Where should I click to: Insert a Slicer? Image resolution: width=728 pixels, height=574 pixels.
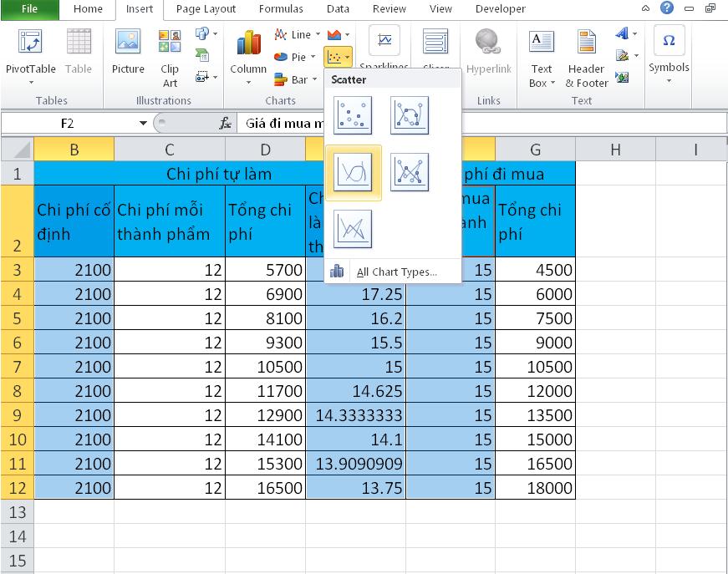pos(435,47)
